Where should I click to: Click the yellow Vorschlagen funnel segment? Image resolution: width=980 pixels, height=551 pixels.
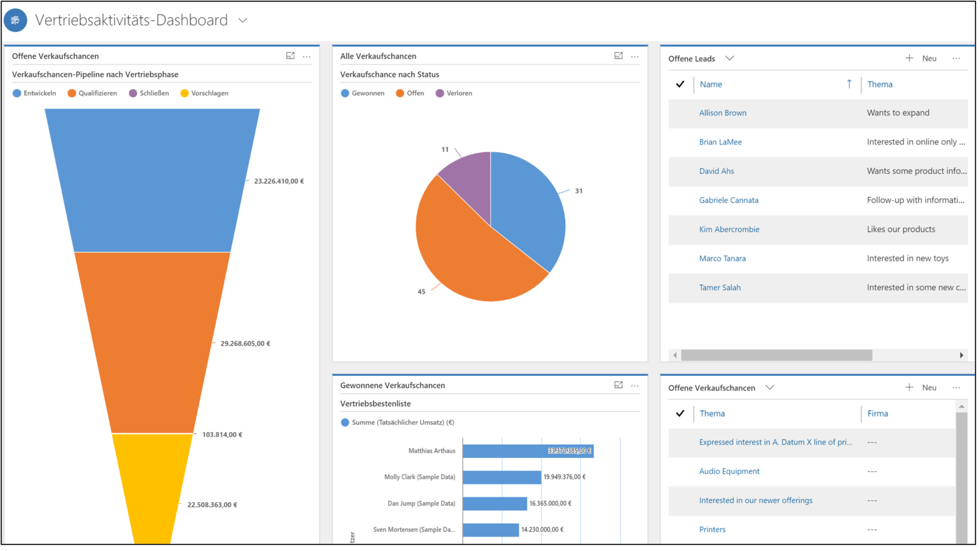[152, 488]
